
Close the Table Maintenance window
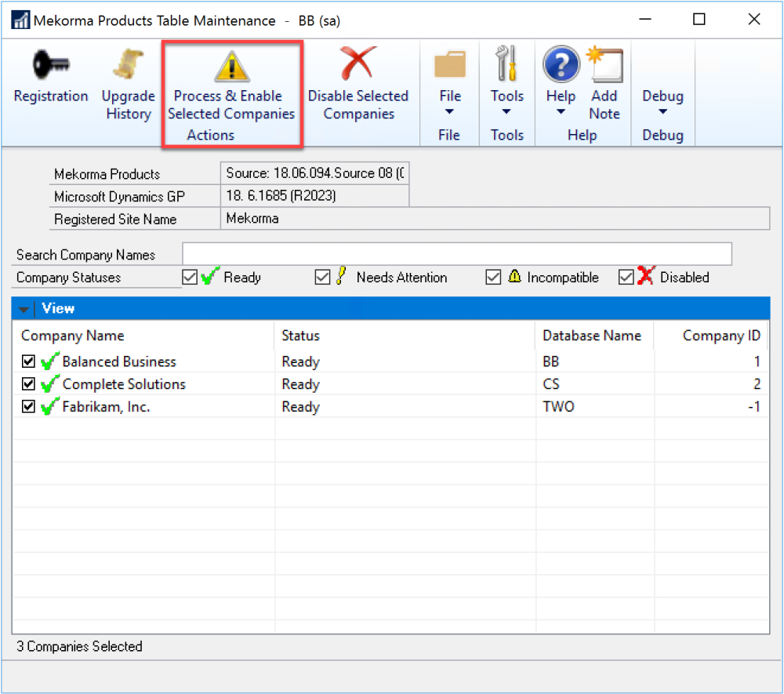coord(754,20)
